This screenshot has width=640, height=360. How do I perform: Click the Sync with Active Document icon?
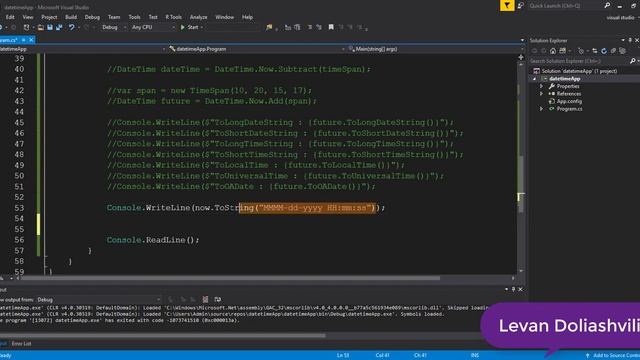pos(594,51)
